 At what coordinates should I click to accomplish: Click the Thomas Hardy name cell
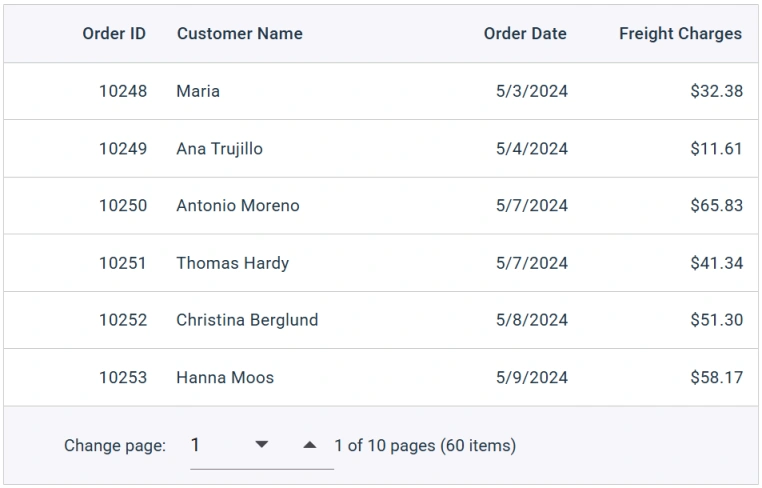(232, 263)
